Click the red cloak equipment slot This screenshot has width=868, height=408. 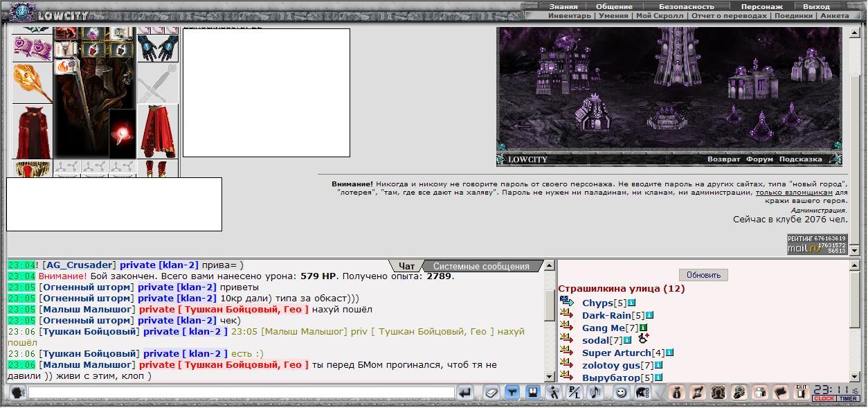tap(33, 132)
